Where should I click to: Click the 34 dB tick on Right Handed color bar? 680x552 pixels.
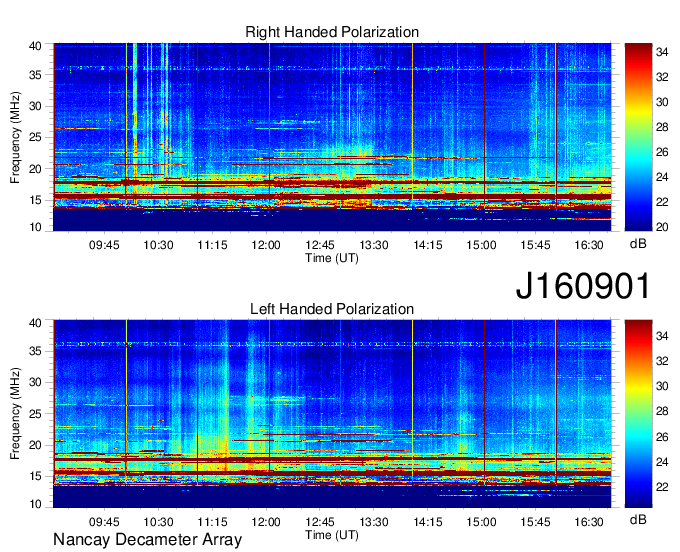click(662, 52)
